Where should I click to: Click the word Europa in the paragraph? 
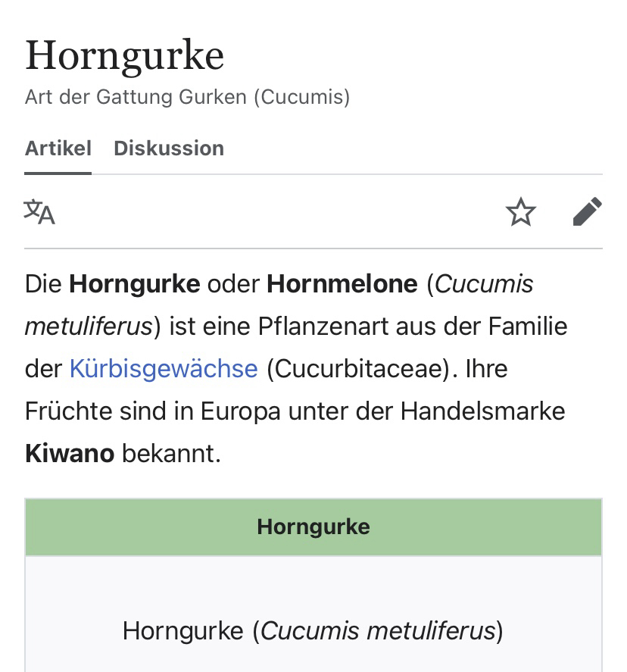(x=242, y=411)
